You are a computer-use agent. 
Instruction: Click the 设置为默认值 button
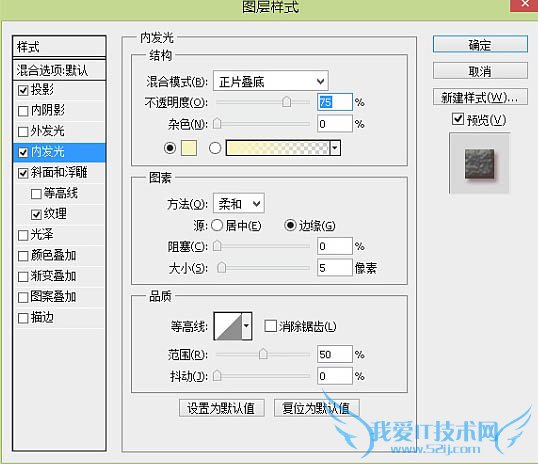pyautogui.click(x=222, y=408)
